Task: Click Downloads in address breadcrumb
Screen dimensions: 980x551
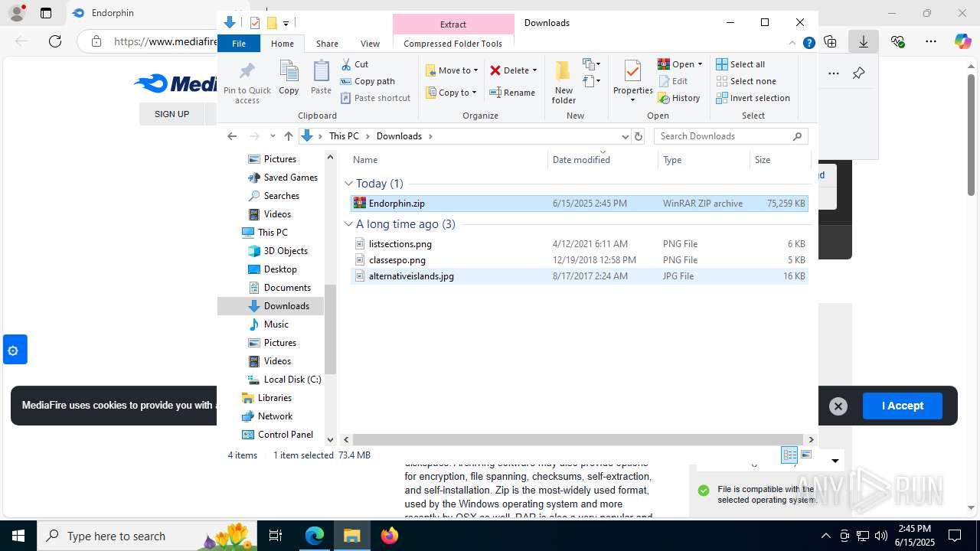Action: coord(399,136)
